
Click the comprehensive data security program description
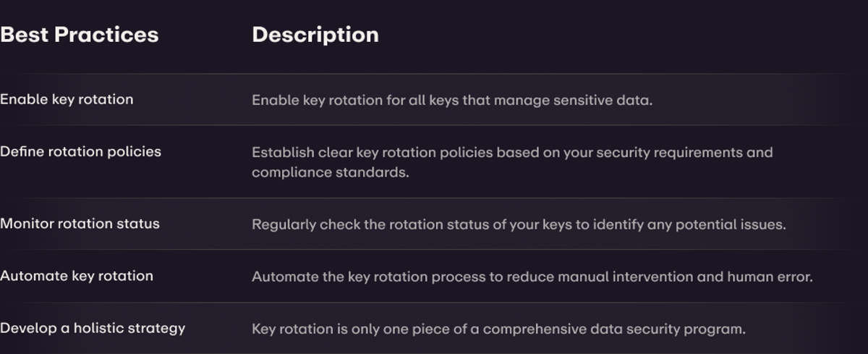pos(498,329)
